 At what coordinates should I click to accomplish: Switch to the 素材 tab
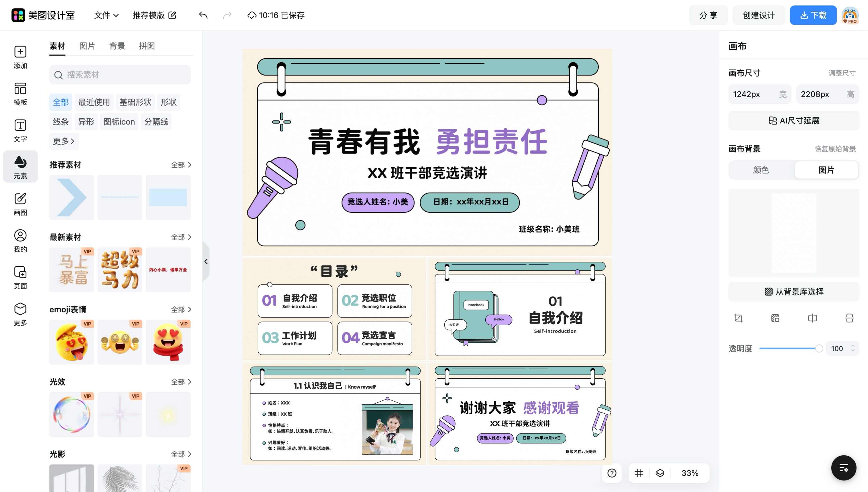(x=57, y=46)
